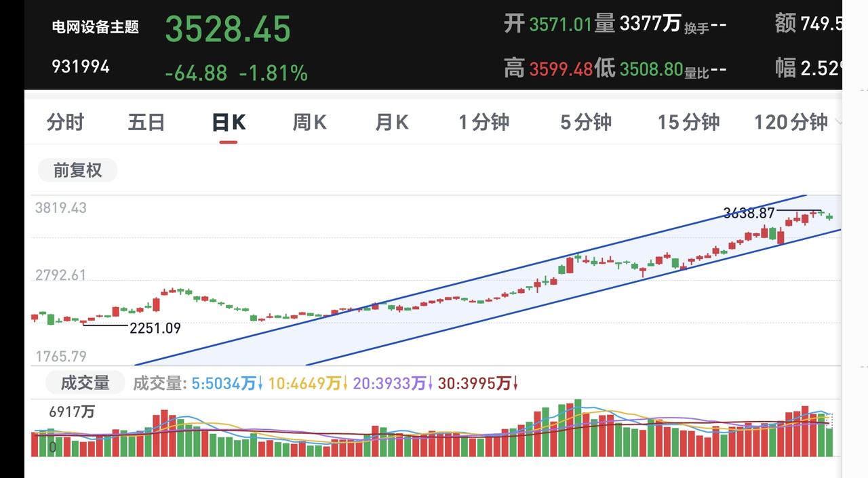Screen dimensions: 868x478
Task: Select the 1分钟 interval tab
Action: (x=484, y=122)
